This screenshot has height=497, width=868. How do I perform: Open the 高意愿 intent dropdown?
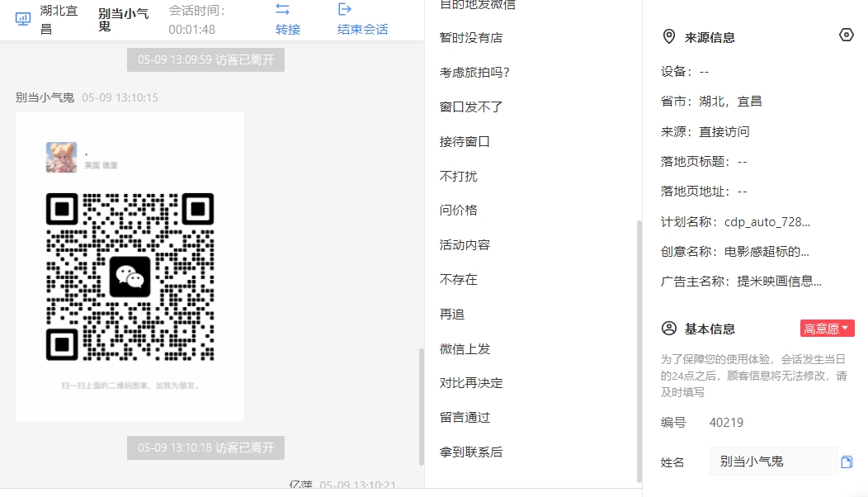pos(827,328)
